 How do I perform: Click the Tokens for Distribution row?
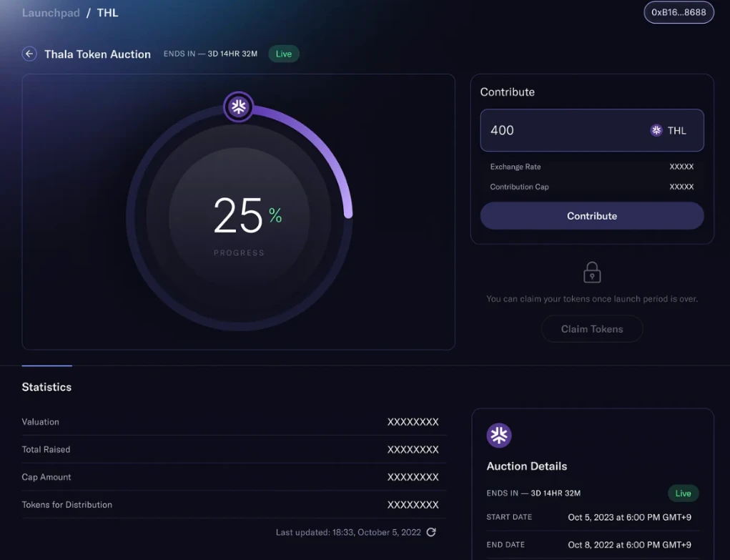tap(234, 504)
